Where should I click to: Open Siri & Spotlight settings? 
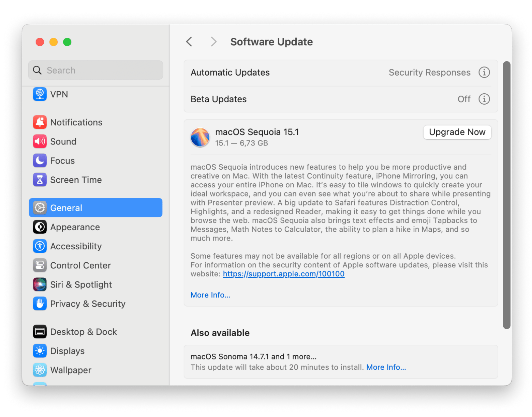coord(95,284)
